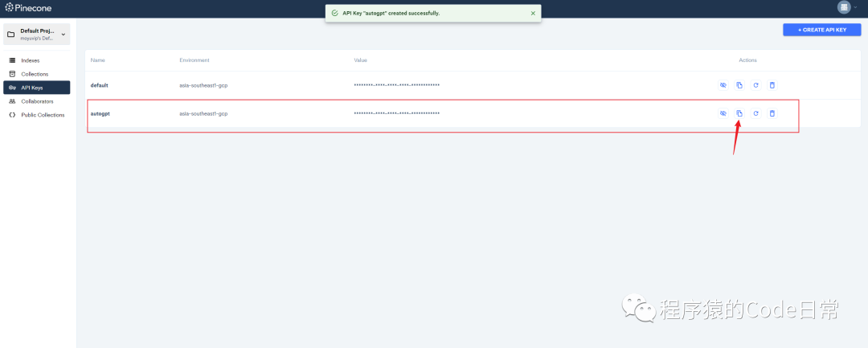Open the Collections sidebar item
This screenshot has width=868, height=348.
tap(36, 74)
